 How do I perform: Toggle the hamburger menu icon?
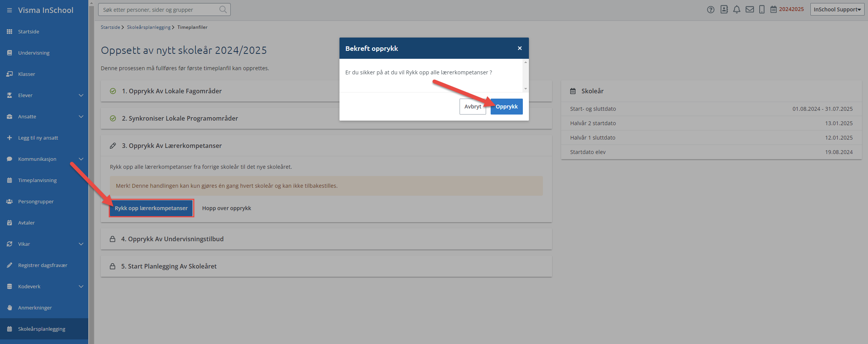[9, 10]
